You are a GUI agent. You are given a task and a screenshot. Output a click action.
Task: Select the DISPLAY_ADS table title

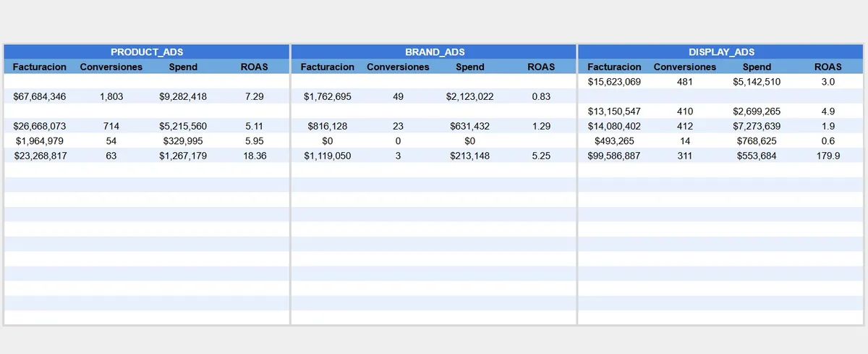[722, 52]
